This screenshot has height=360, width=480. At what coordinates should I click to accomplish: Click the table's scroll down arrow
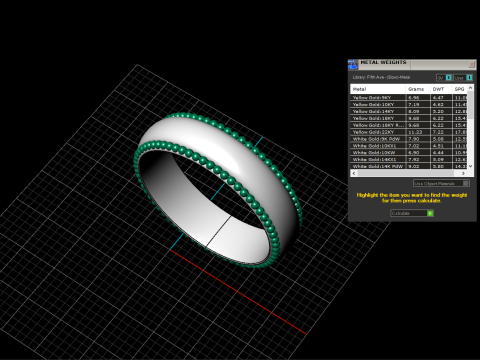pyautogui.click(x=470, y=166)
